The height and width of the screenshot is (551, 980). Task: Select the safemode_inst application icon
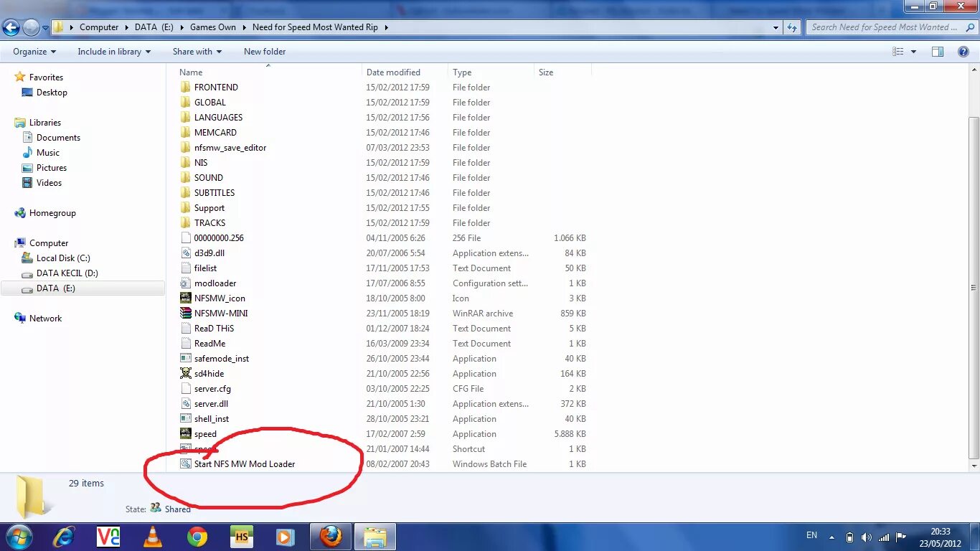click(186, 359)
